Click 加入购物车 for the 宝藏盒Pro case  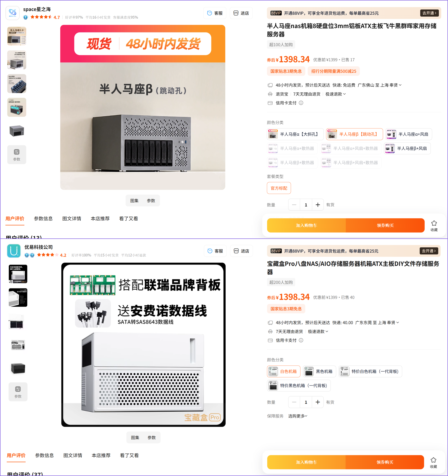pyautogui.click(x=306, y=462)
